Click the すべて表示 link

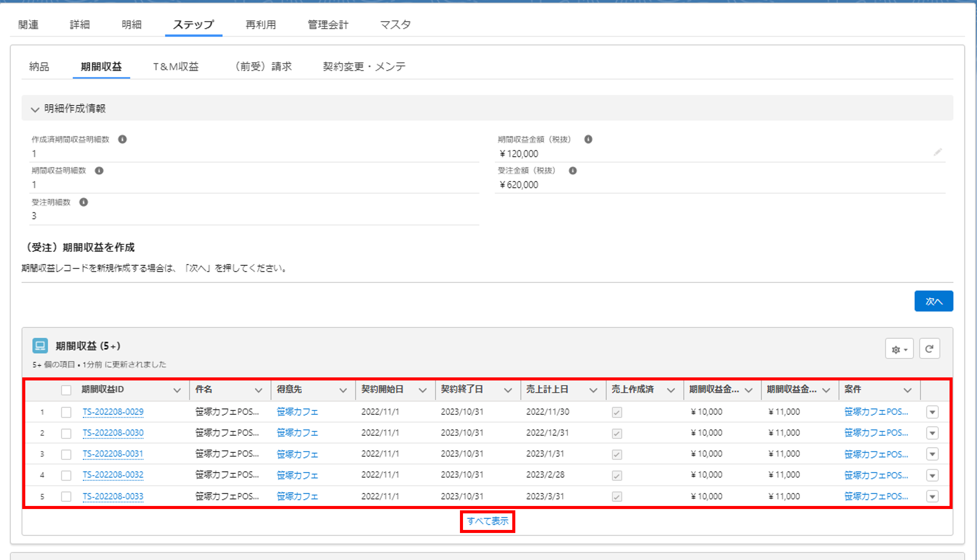point(487,521)
